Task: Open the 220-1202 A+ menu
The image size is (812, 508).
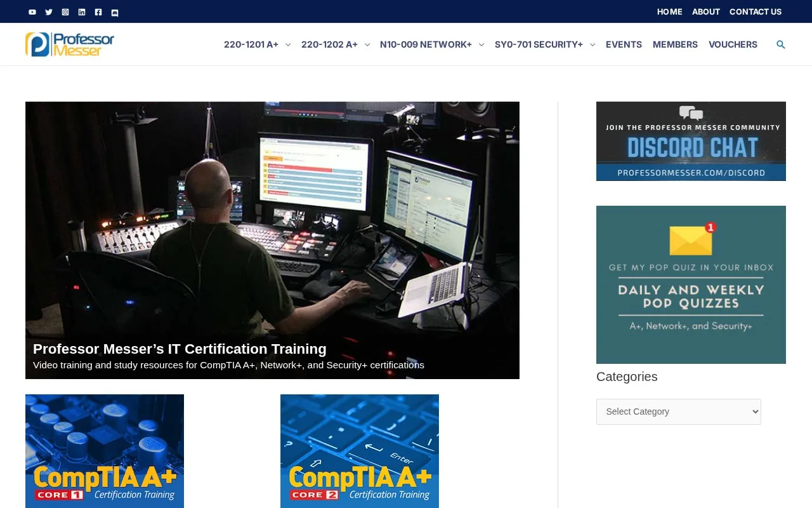Action: coord(329,44)
